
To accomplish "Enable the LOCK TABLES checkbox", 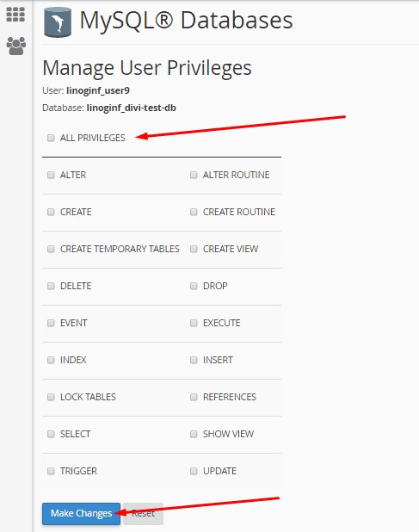I will coord(51,397).
